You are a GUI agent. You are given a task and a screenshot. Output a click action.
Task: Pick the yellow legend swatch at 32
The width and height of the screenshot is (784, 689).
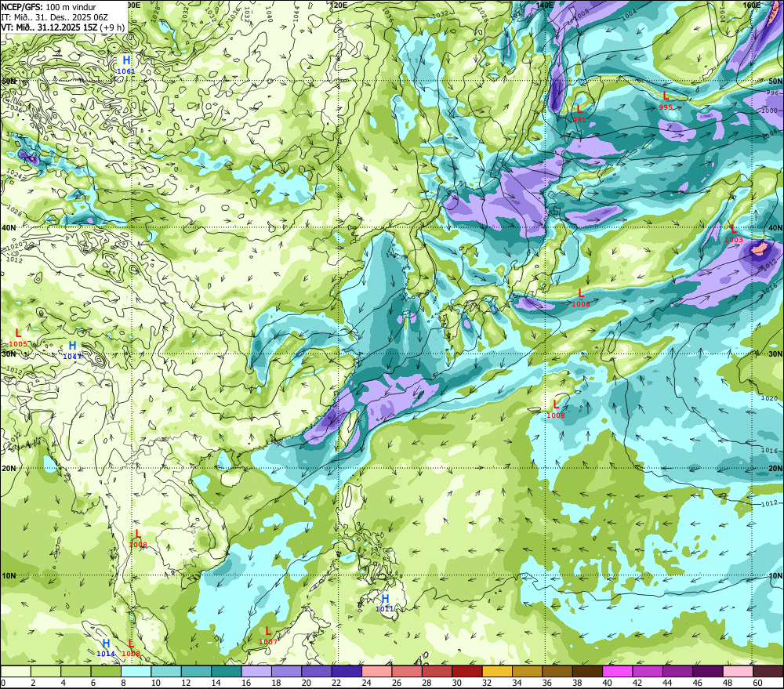498,671
